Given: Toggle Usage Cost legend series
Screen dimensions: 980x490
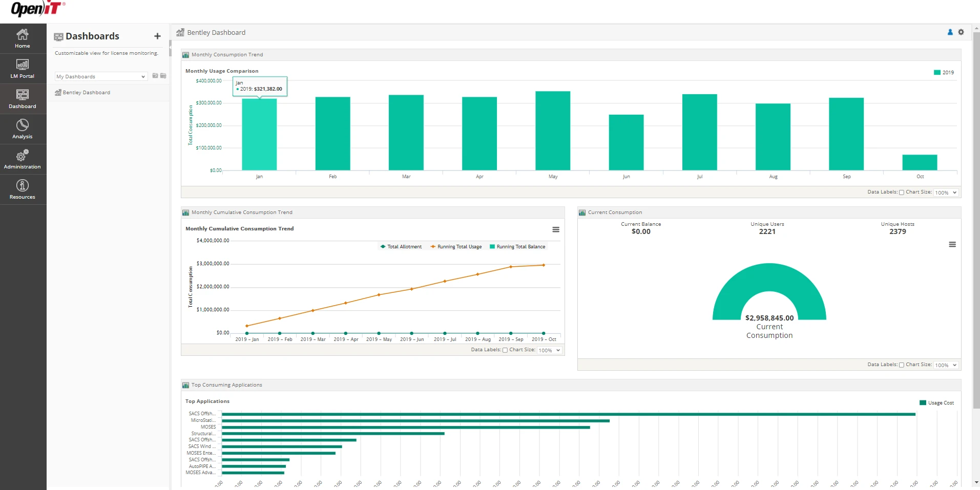Looking at the screenshot, I should point(937,403).
